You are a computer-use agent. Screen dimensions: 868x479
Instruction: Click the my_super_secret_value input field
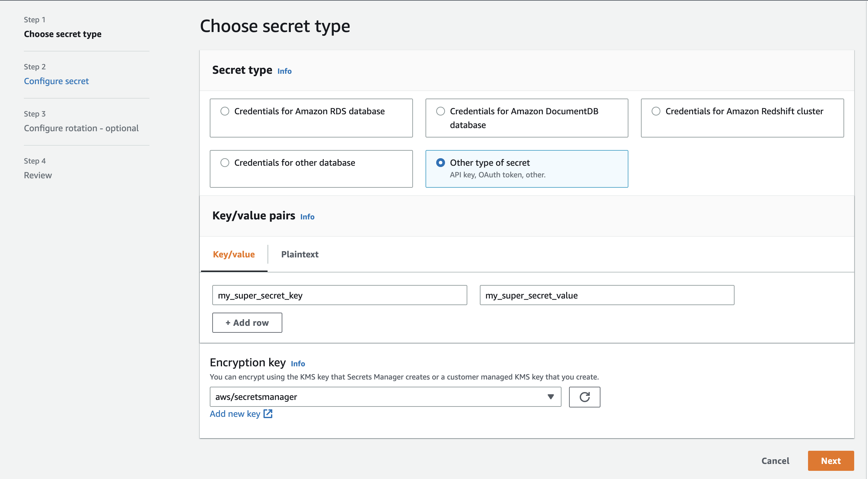(x=607, y=295)
